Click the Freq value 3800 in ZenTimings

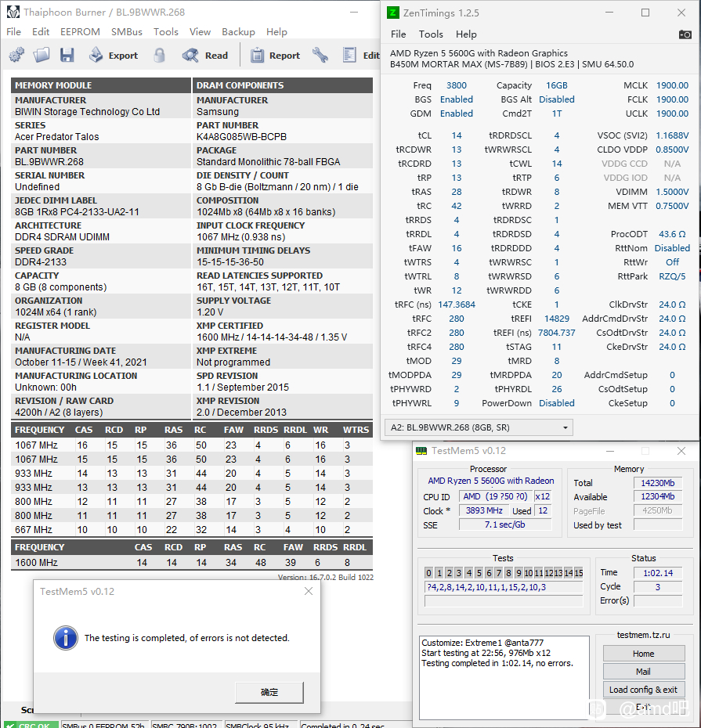pyautogui.click(x=457, y=85)
